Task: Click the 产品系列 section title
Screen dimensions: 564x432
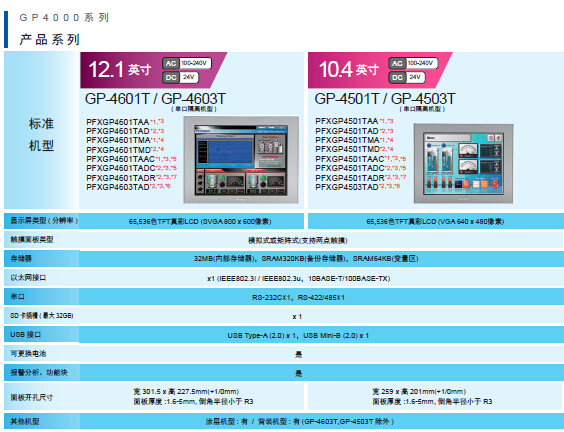Action: click(x=50, y=39)
